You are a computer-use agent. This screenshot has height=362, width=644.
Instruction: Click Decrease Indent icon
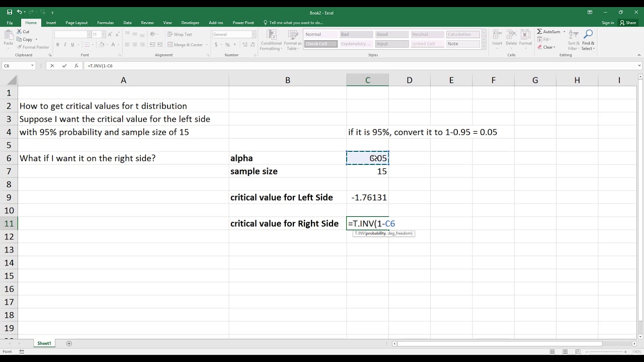coord(153,45)
